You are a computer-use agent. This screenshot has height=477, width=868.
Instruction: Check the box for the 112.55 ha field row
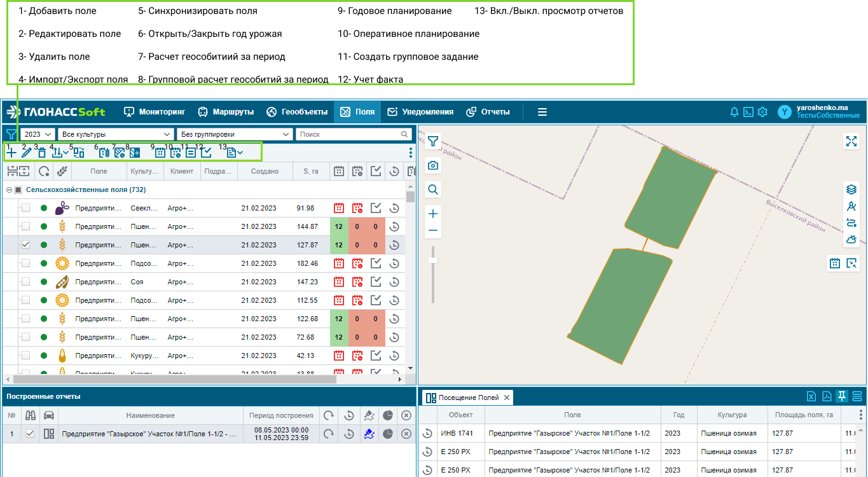pos(25,300)
